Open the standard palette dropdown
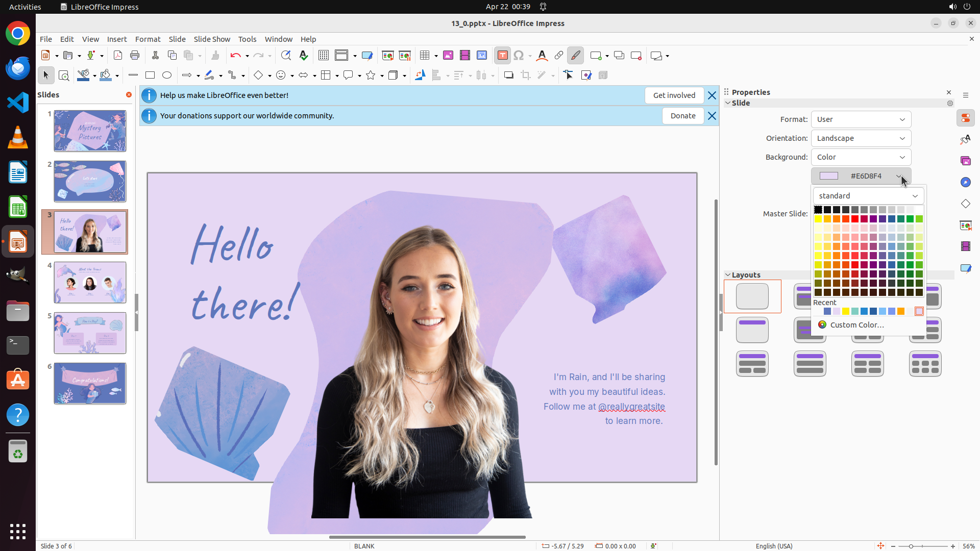Screen dimensions: 980x551 (868, 196)
